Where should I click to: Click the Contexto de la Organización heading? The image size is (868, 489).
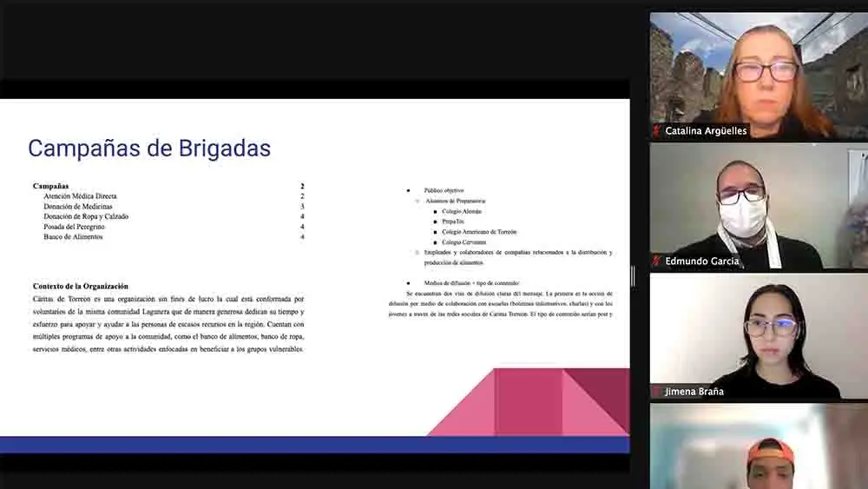coord(80,286)
